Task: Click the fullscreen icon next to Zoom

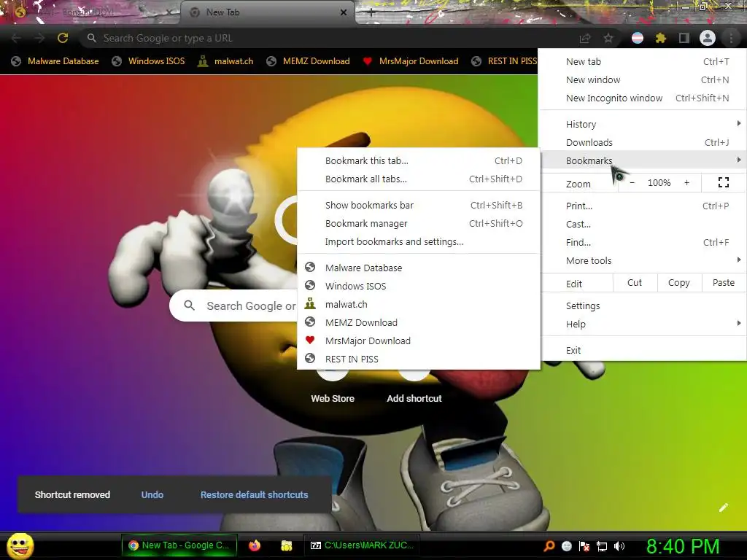Action: pyautogui.click(x=724, y=182)
